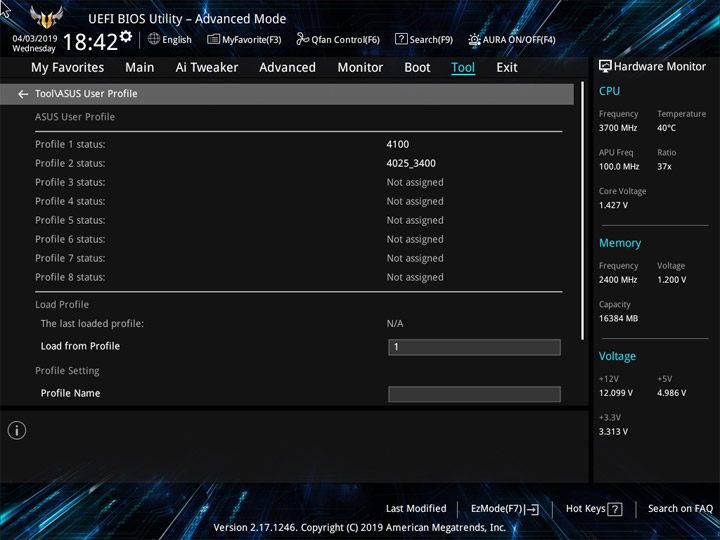
Task: Select the Tool tab
Action: tap(463, 68)
